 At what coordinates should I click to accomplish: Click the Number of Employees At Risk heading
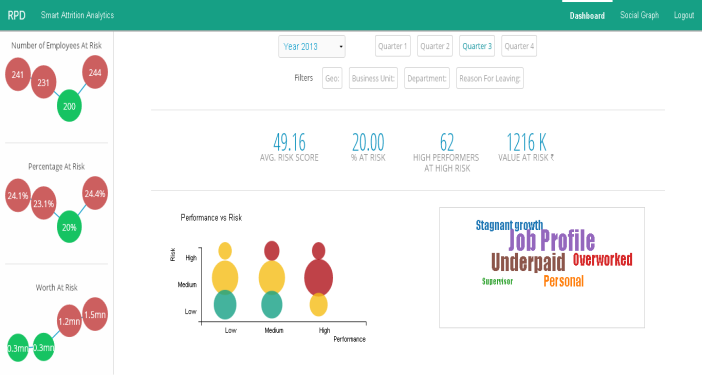(x=56, y=45)
